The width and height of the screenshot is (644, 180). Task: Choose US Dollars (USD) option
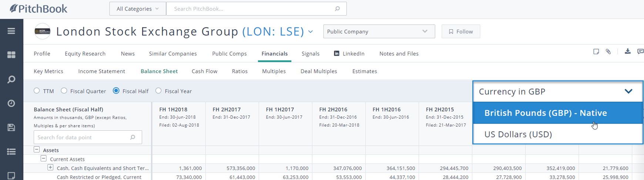pos(558,134)
